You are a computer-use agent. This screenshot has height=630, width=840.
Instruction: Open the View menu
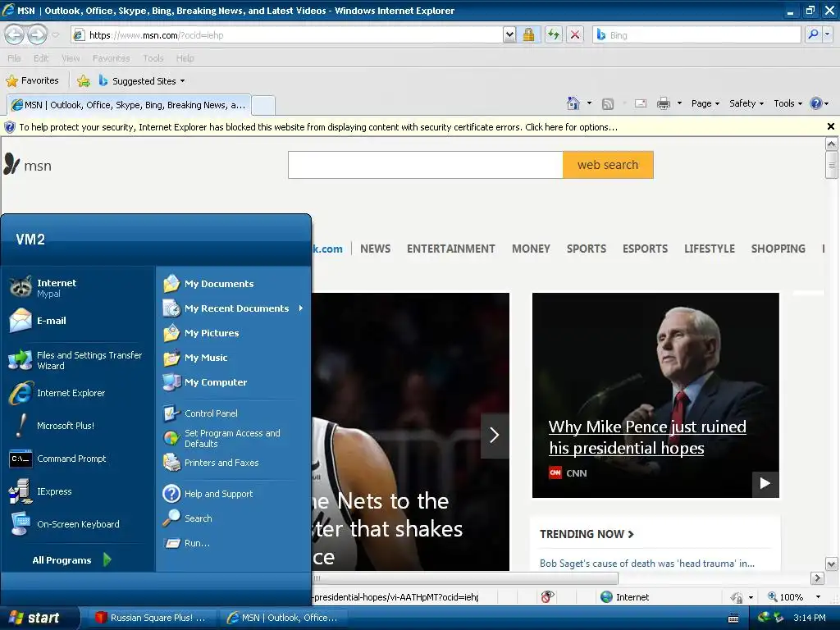tap(71, 58)
